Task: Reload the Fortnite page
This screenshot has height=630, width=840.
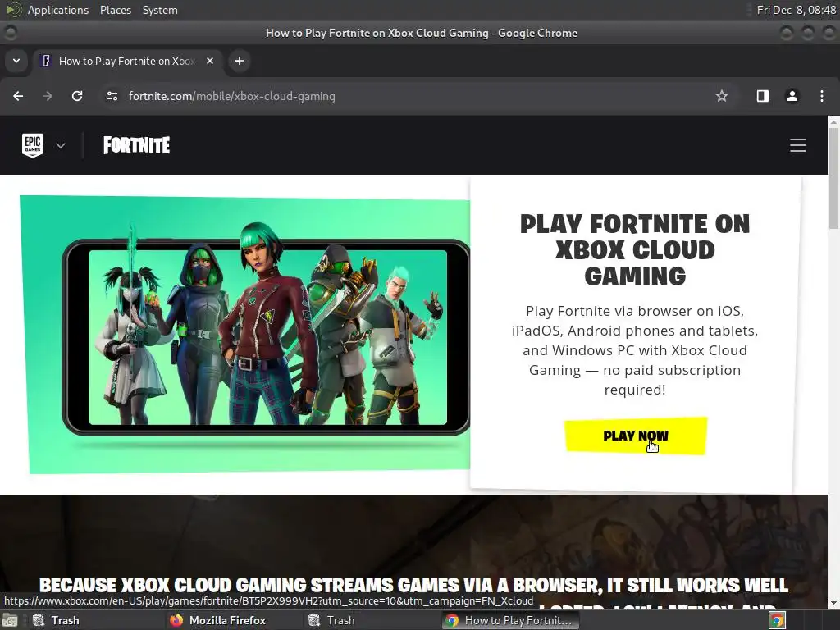Action: pyautogui.click(x=77, y=96)
